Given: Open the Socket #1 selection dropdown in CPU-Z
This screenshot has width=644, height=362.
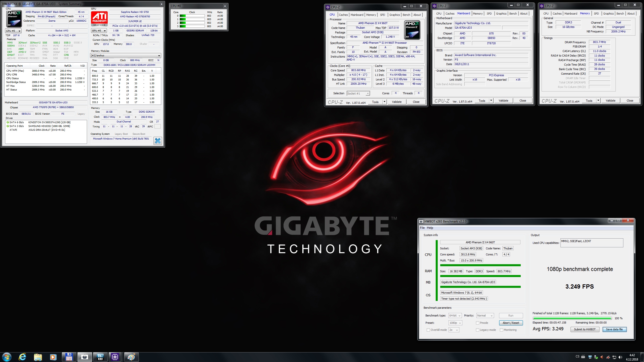Looking at the screenshot, I should (358, 94).
